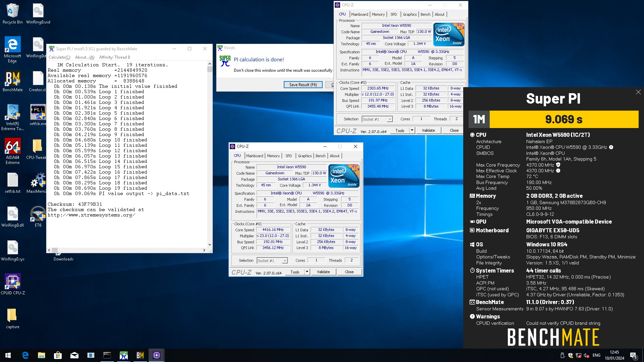Click Checksum: 43F79B31 line in Super PI
This screenshot has width=644, height=362.
click(75, 204)
